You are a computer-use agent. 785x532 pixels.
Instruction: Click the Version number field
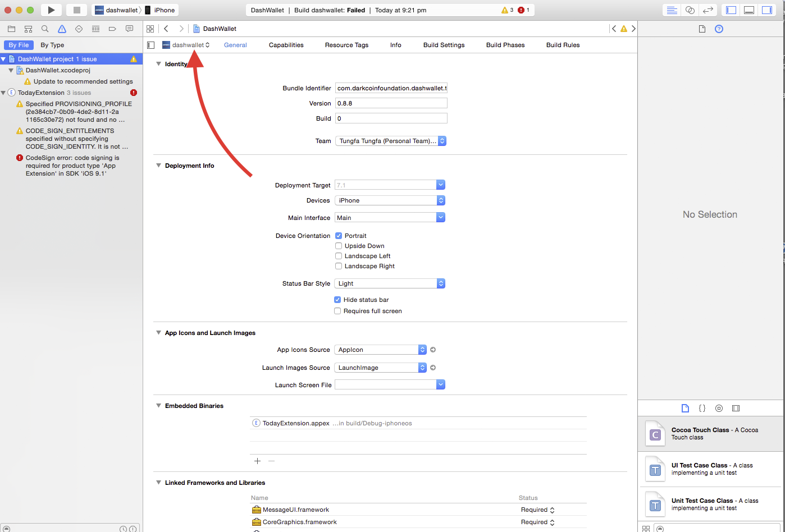point(391,103)
